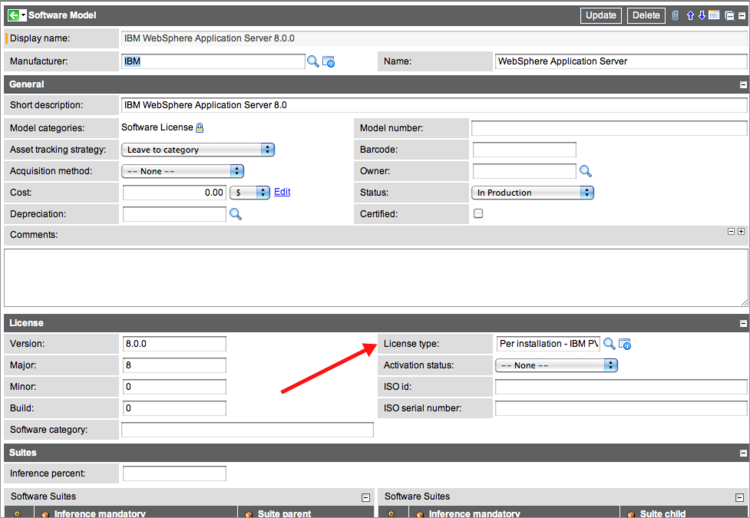This screenshot has width=750, height=518.
Task: Collapse the License section
Action: [x=743, y=324]
